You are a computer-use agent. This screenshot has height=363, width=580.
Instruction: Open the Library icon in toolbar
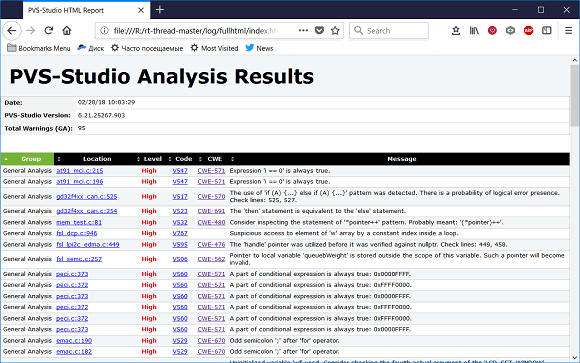474,30
